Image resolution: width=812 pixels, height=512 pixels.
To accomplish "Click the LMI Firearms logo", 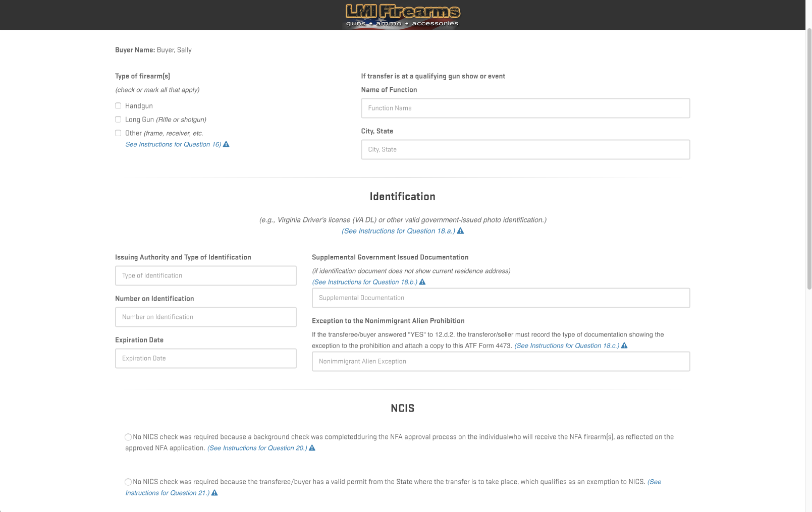I will pos(402,15).
